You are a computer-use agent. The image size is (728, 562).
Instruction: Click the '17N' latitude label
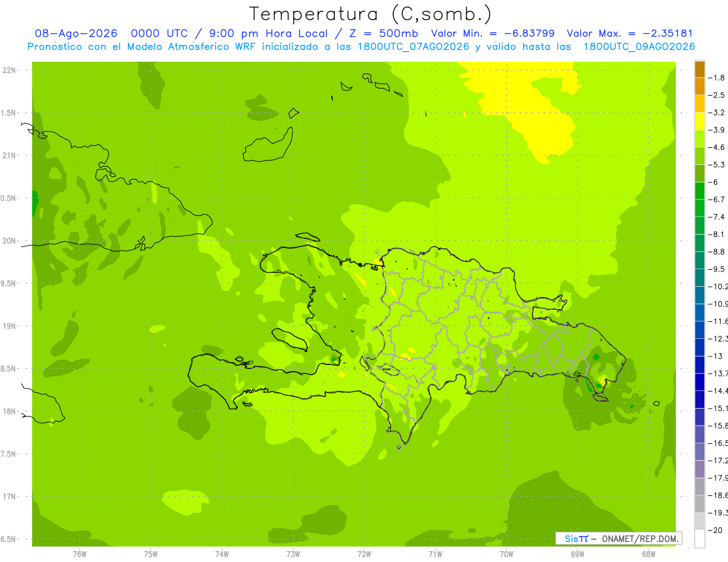pyautogui.click(x=9, y=497)
